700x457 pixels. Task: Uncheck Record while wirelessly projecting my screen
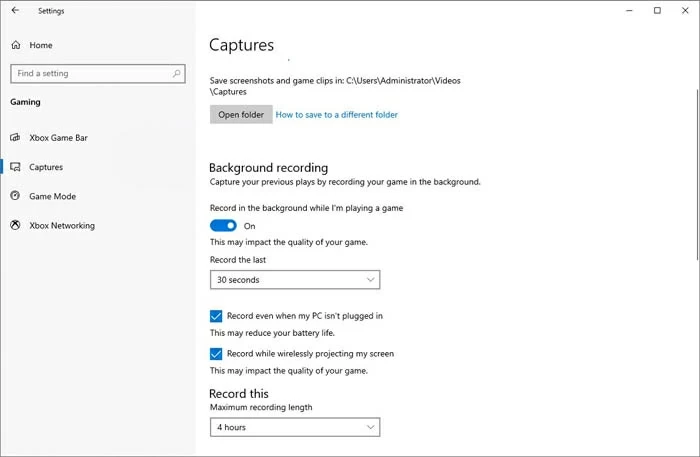click(216, 353)
